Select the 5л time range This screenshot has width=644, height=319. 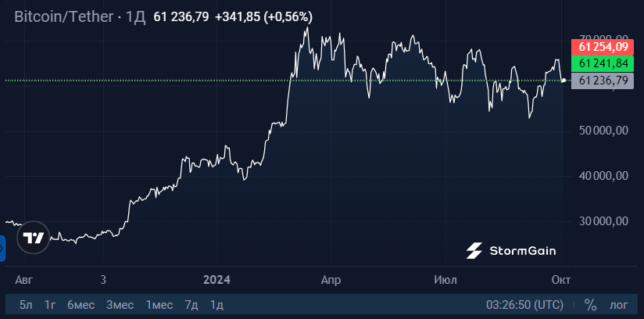pos(26,304)
